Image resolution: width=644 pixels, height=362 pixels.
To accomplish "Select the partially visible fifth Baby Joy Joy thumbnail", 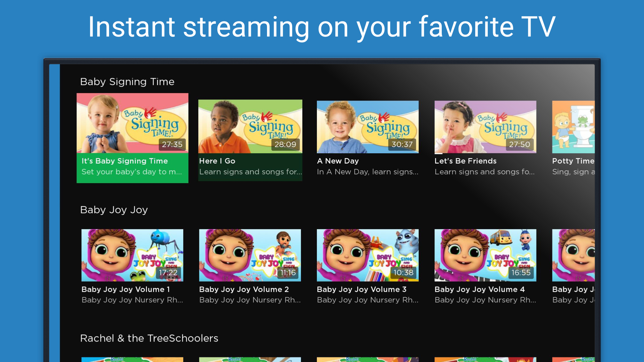I will 573,255.
